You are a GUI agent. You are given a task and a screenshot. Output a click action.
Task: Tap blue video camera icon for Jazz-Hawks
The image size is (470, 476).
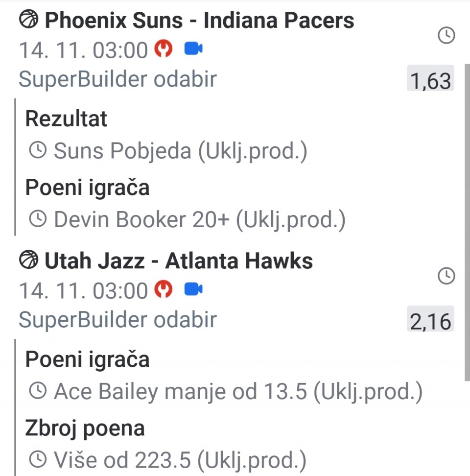pos(193,289)
